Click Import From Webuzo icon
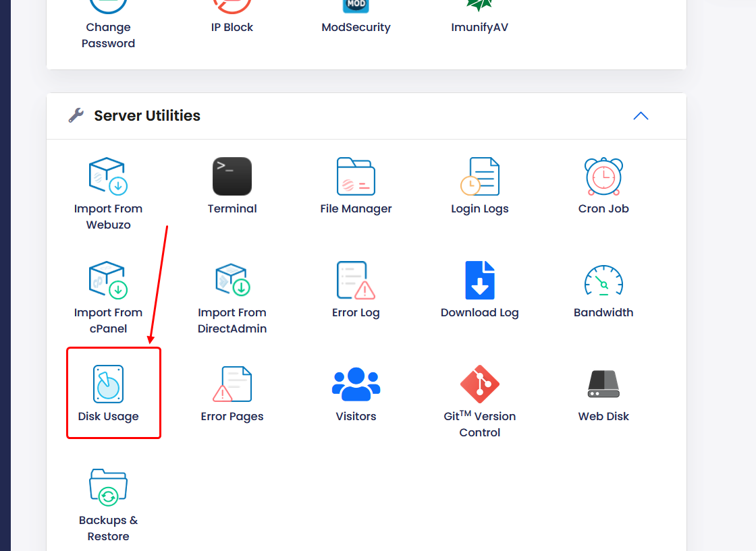Image resolution: width=756 pixels, height=551 pixels. (x=108, y=177)
